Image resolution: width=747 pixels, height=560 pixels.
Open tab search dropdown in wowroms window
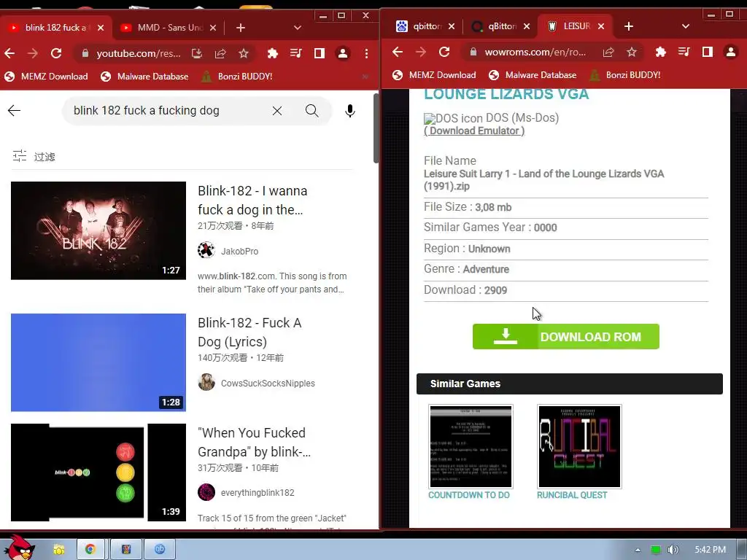(686, 26)
